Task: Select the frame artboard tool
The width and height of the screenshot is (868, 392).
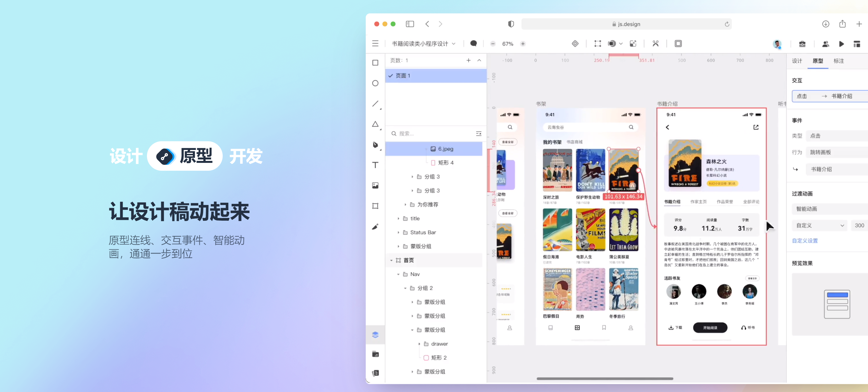Action: (375, 206)
